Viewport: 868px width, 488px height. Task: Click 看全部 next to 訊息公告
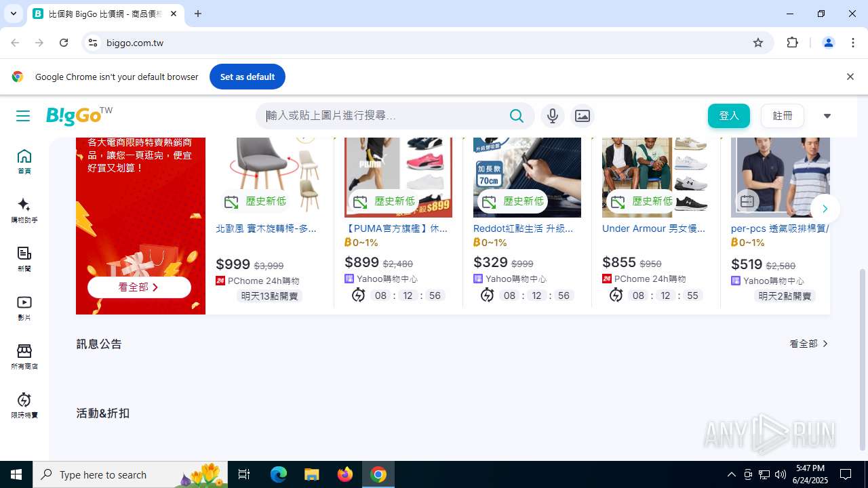pos(809,344)
